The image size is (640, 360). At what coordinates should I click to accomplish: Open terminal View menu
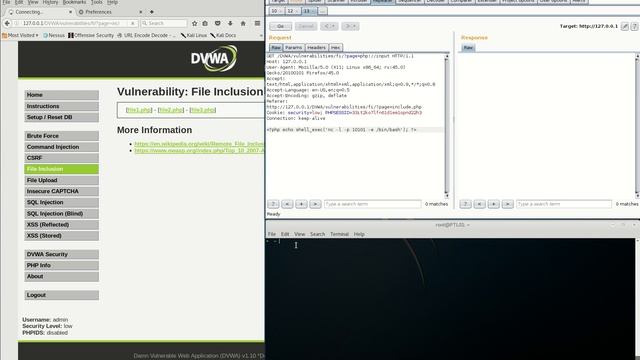pyautogui.click(x=300, y=234)
